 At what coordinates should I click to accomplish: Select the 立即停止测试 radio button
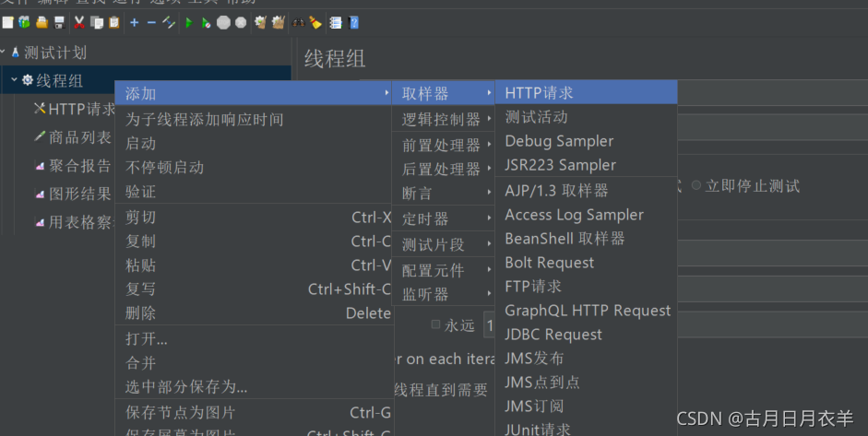pyautogui.click(x=696, y=185)
